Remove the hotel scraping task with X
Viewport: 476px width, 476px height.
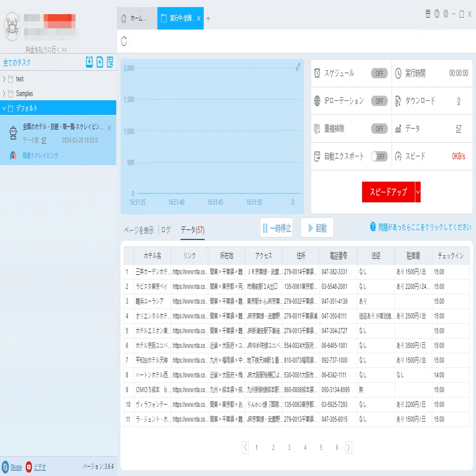[x=109, y=128]
